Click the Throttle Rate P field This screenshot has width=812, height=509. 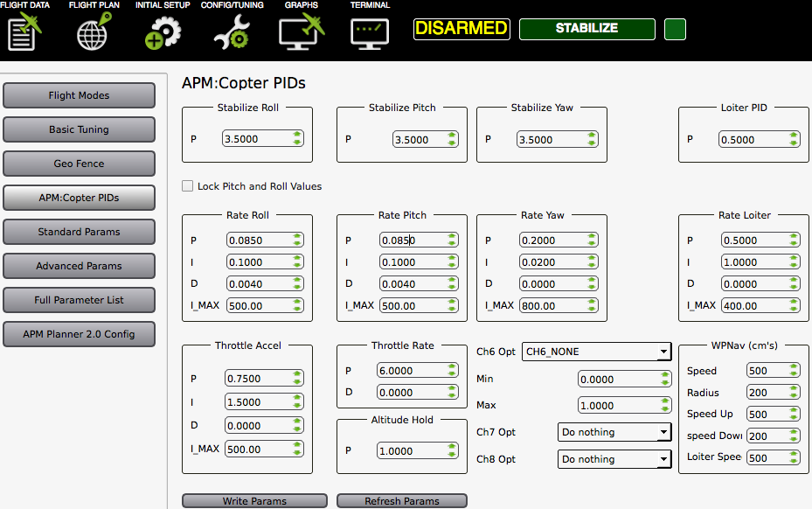click(418, 371)
